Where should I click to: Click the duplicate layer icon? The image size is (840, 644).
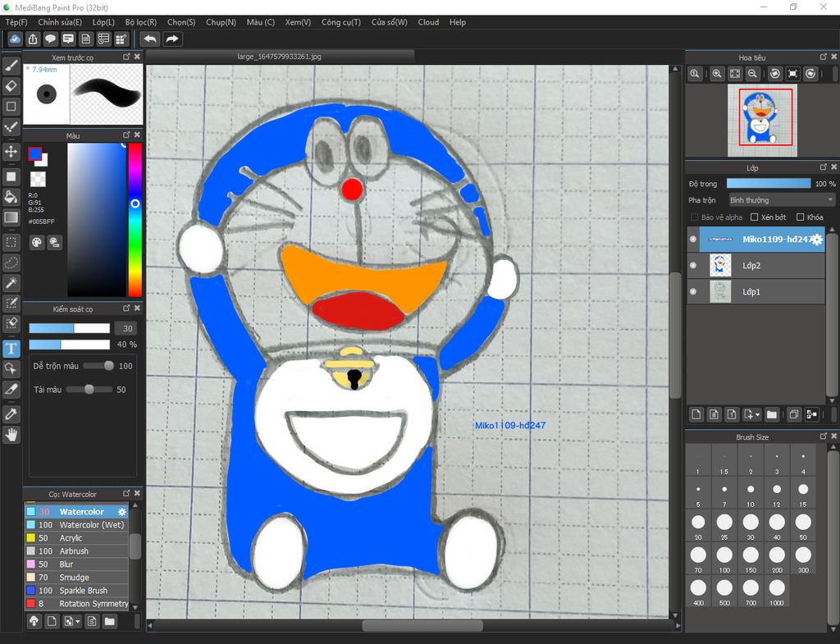(x=794, y=414)
